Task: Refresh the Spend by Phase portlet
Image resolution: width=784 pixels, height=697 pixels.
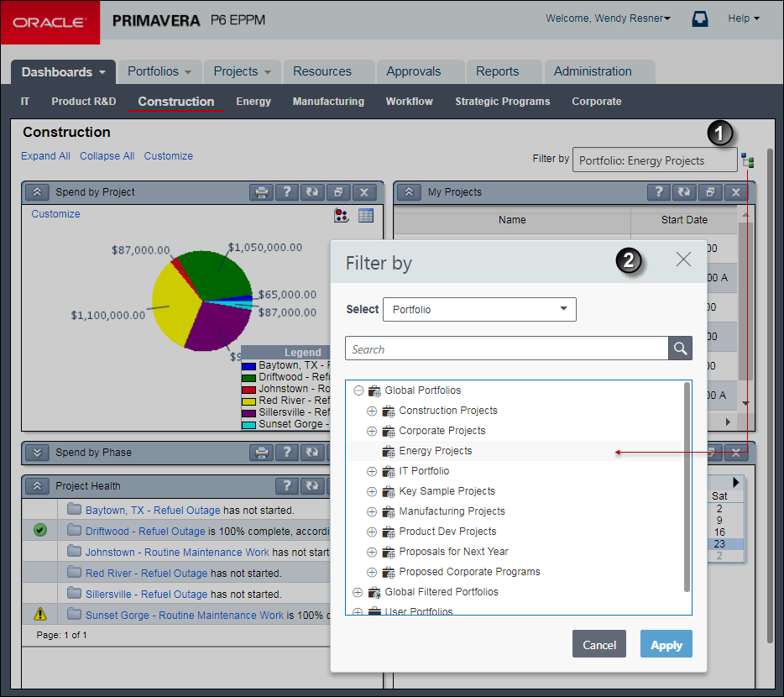Action: (x=312, y=453)
